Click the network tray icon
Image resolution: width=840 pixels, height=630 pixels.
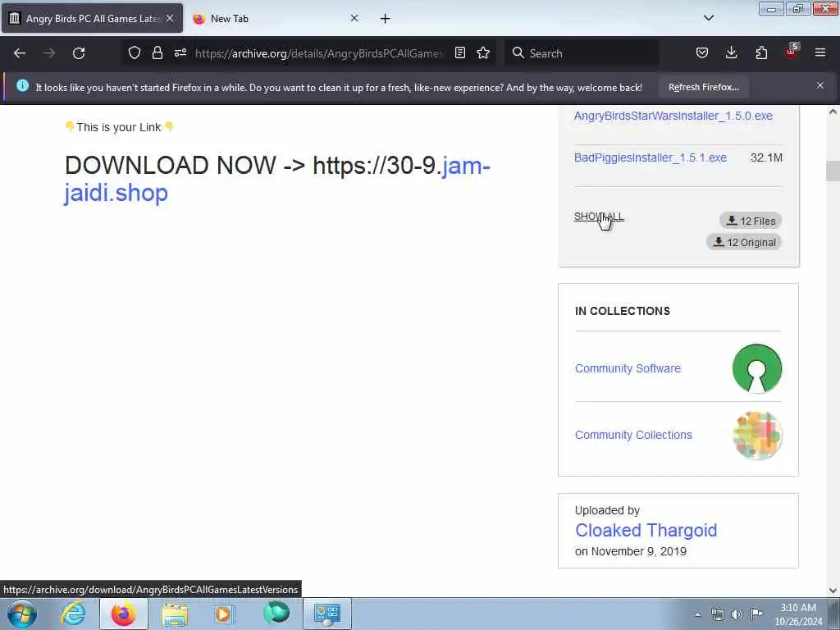pos(717,614)
